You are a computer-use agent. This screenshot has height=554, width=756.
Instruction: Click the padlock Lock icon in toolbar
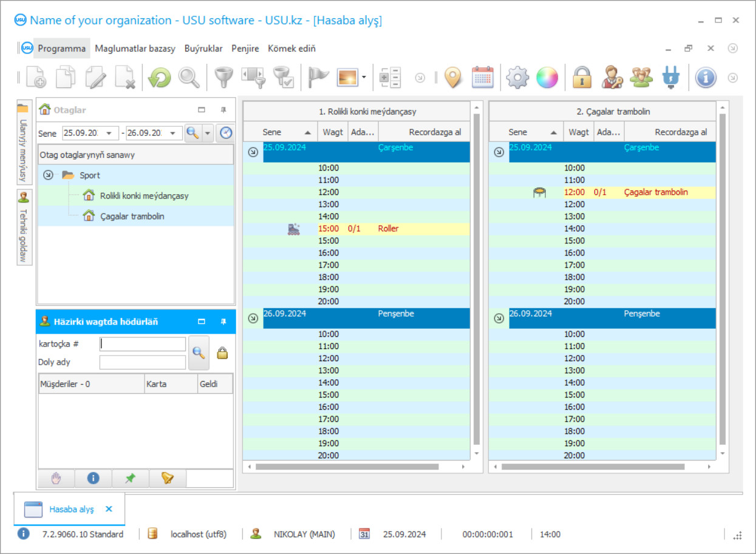click(582, 78)
